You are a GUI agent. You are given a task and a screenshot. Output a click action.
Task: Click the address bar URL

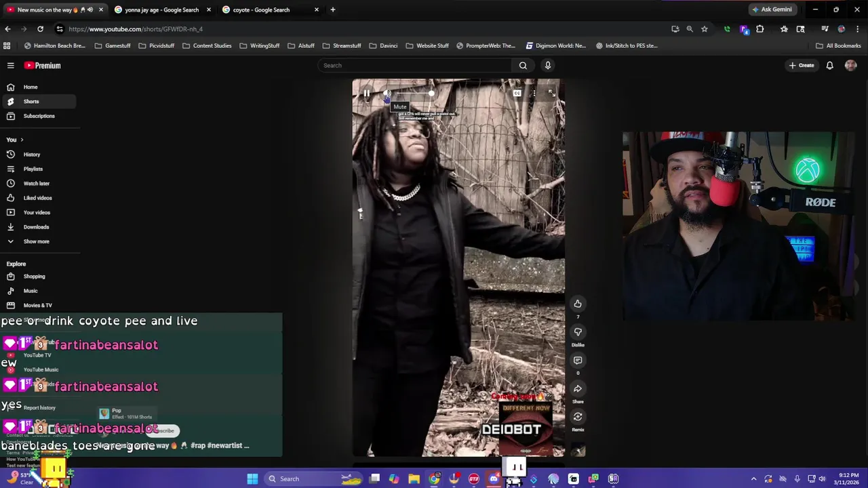click(x=136, y=29)
